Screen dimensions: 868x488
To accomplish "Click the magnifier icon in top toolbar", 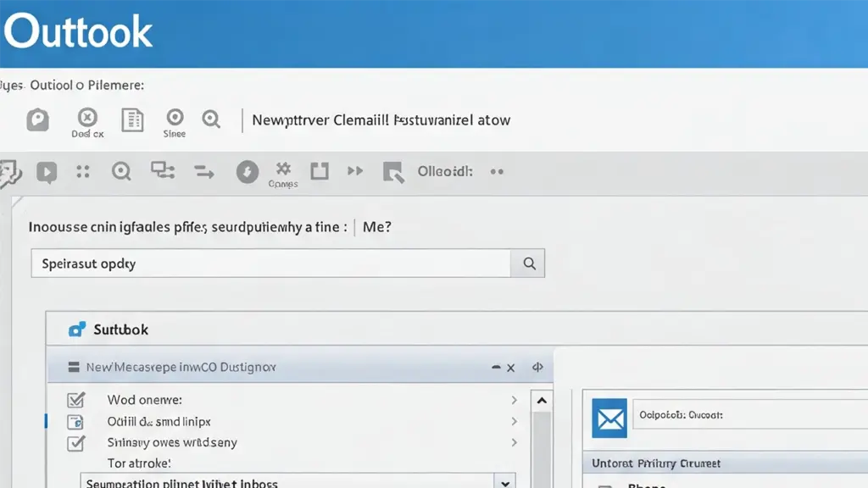I will [211, 119].
